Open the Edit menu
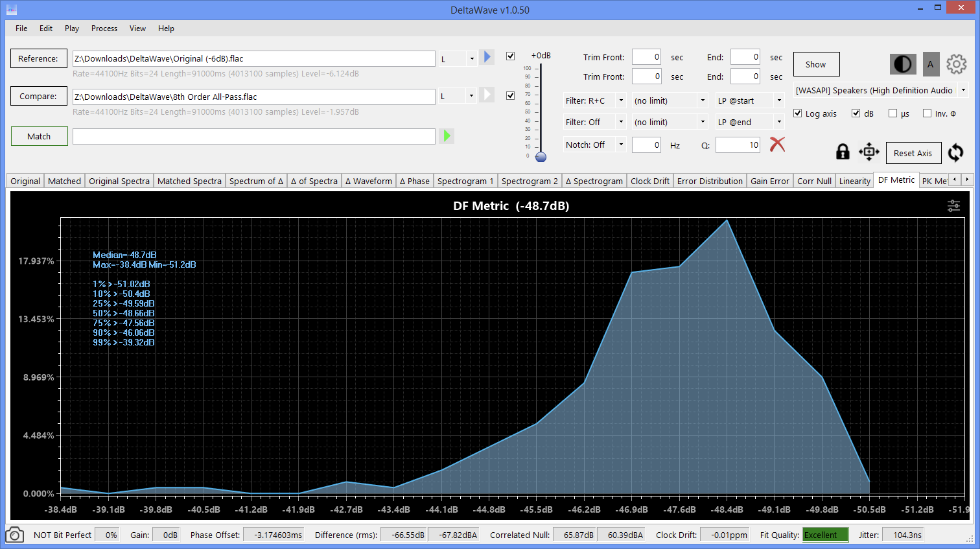The height and width of the screenshot is (549, 980). point(46,29)
